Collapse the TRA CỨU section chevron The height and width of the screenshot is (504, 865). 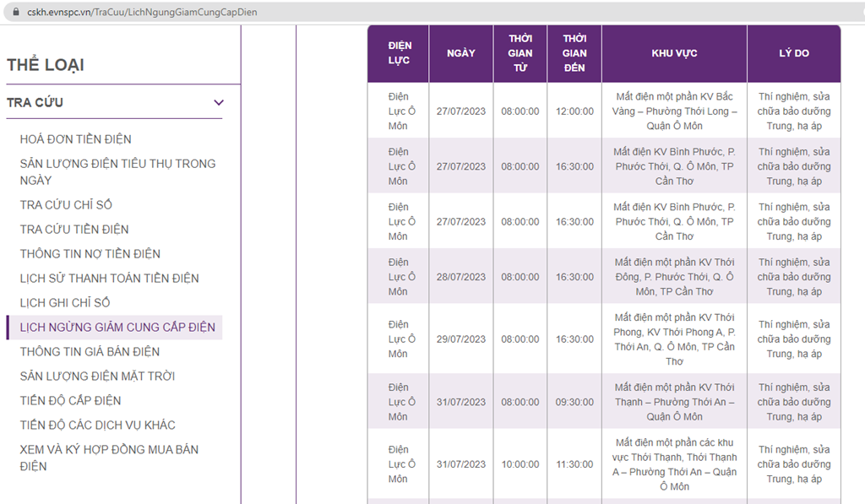coord(219,103)
